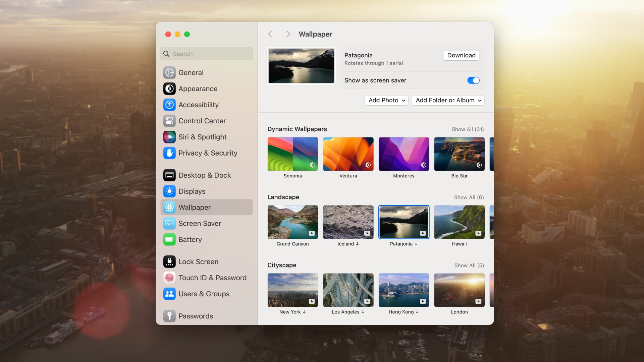This screenshot has width=644, height=362.
Task: Click in the Search field
Action: tap(207, 54)
